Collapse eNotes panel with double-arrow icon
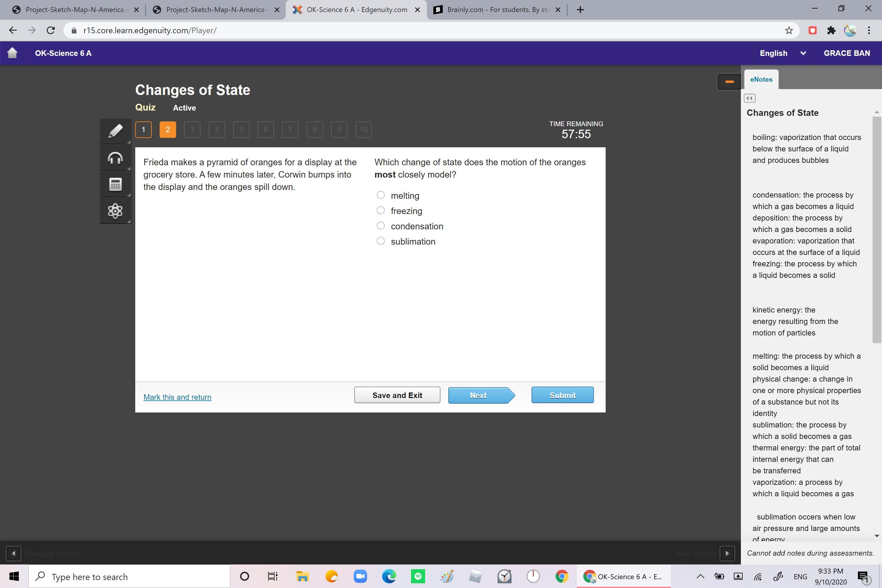The width and height of the screenshot is (882, 588). tap(749, 98)
